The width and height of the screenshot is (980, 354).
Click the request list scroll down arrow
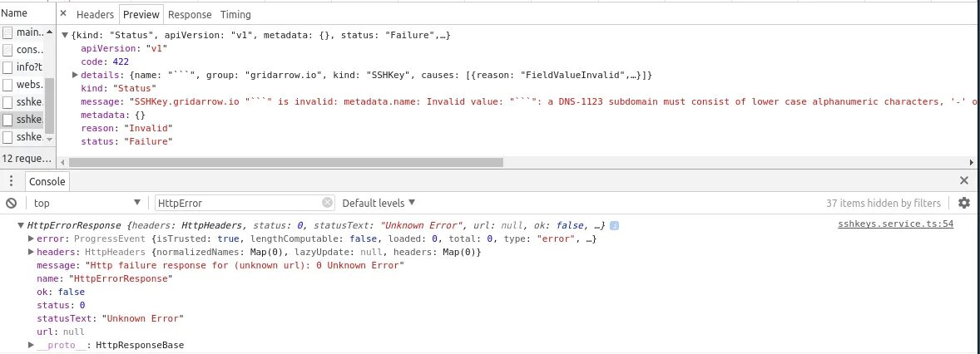pos(49,140)
